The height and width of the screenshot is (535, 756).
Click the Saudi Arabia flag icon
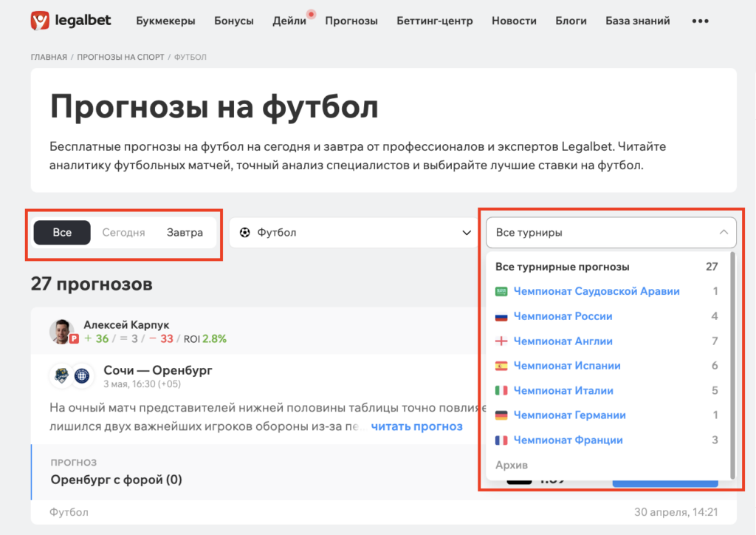coord(501,291)
